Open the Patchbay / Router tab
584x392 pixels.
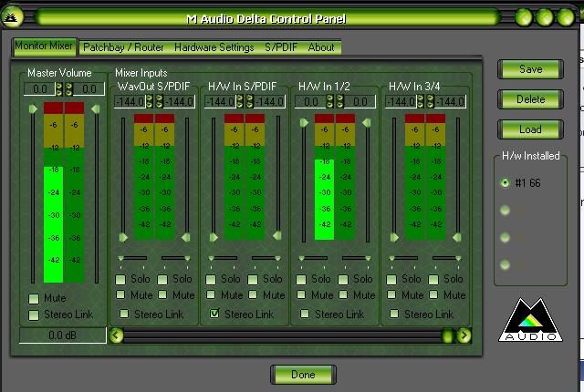123,47
